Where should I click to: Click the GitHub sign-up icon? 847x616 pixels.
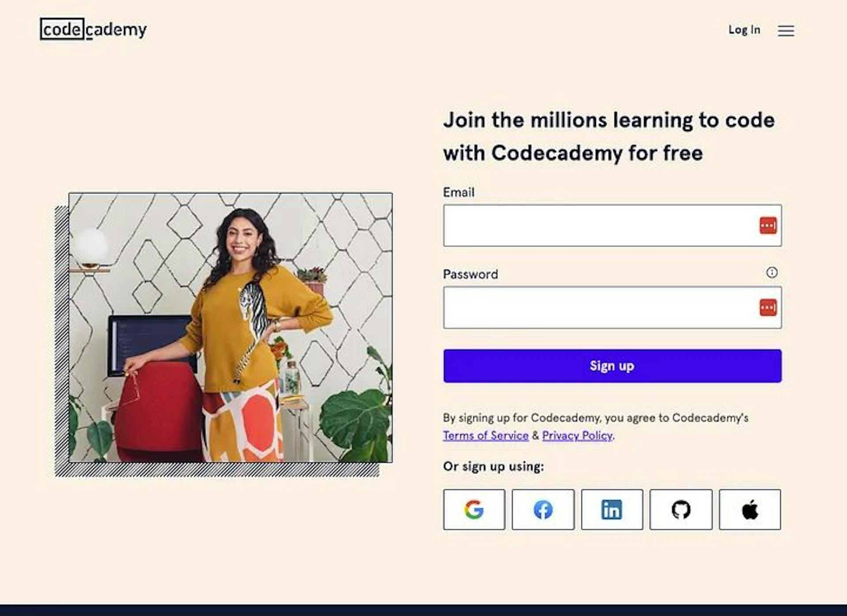[x=680, y=510]
